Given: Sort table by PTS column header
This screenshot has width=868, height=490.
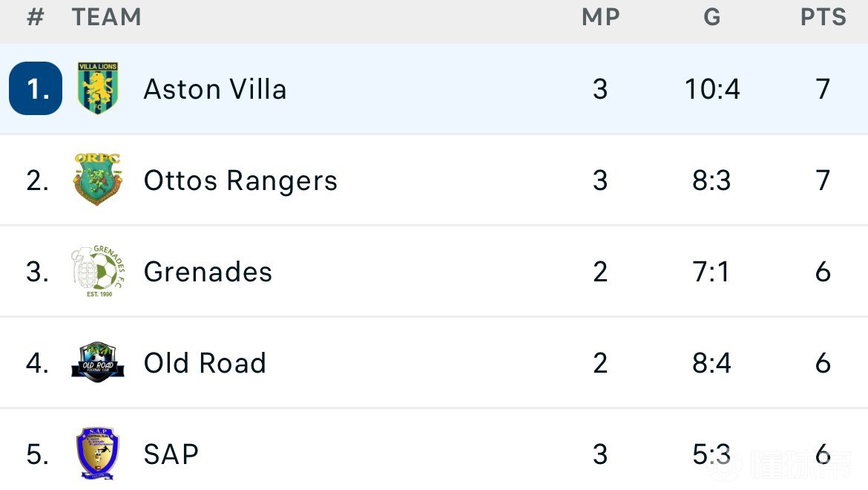Looking at the screenshot, I should point(823,17).
